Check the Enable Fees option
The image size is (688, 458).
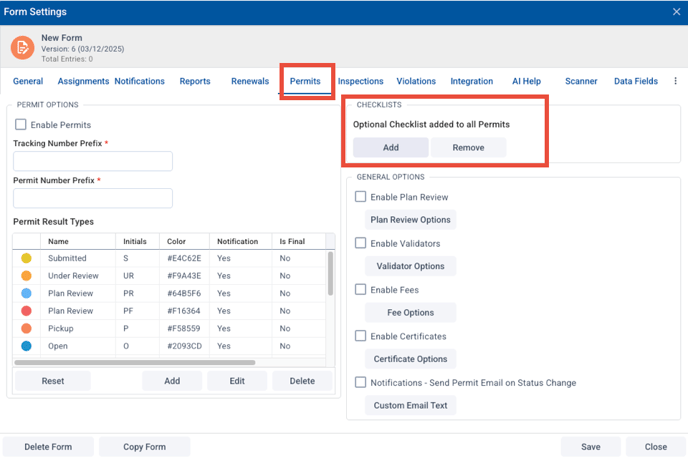pyautogui.click(x=361, y=290)
